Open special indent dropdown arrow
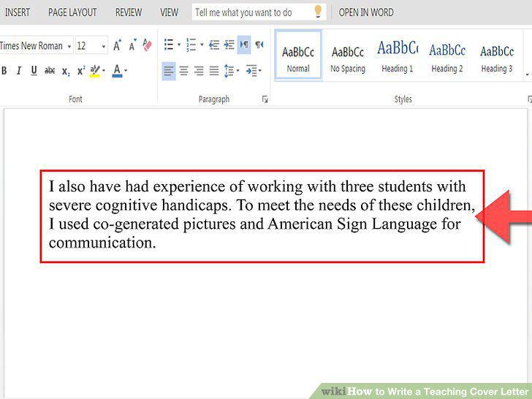 click(x=260, y=71)
